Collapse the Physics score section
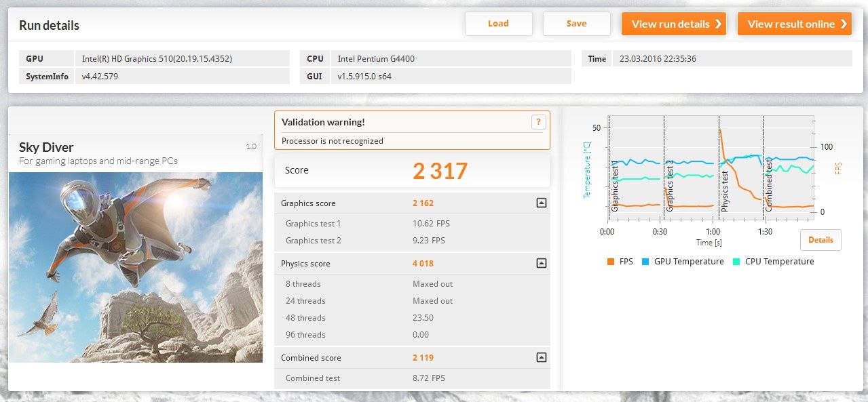 click(x=541, y=263)
